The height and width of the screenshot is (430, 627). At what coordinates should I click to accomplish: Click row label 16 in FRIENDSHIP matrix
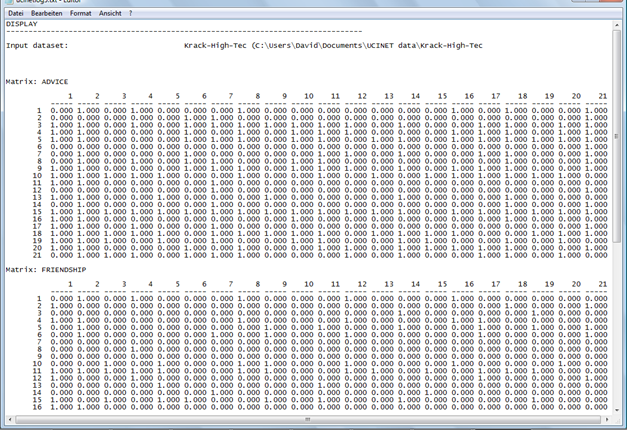point(37,407)
